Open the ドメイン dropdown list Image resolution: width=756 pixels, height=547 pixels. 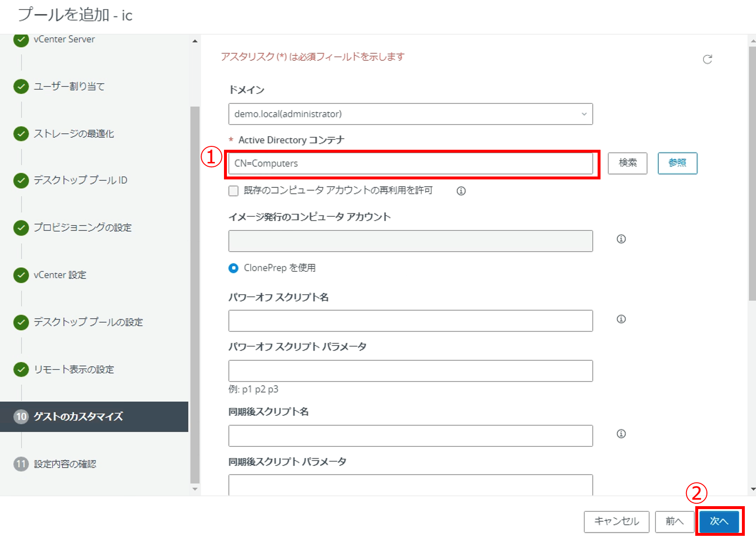tap(410, 114)
